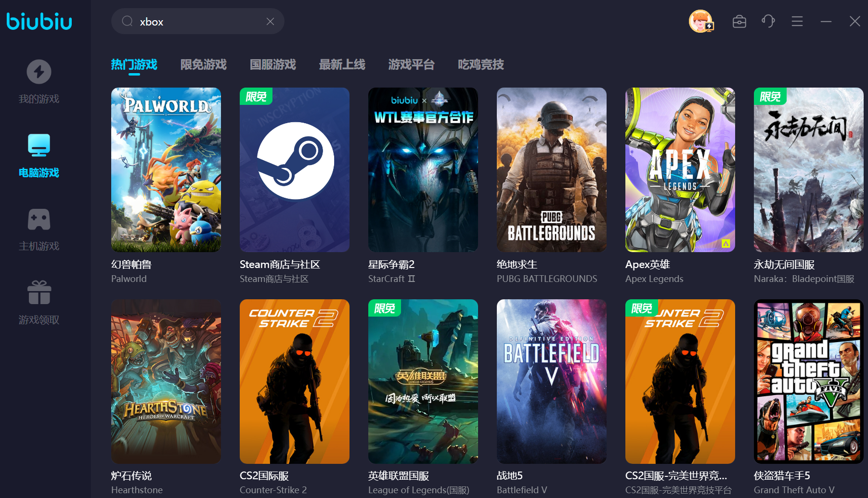This screenshot has height=498, width=868.
Task: Open the Steam store and community cover
Action: 295,170
